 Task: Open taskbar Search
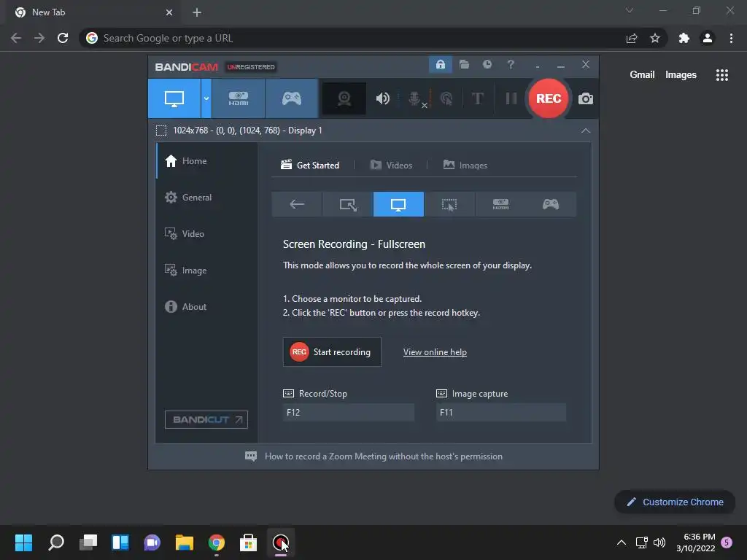click(x=56, y=542)
